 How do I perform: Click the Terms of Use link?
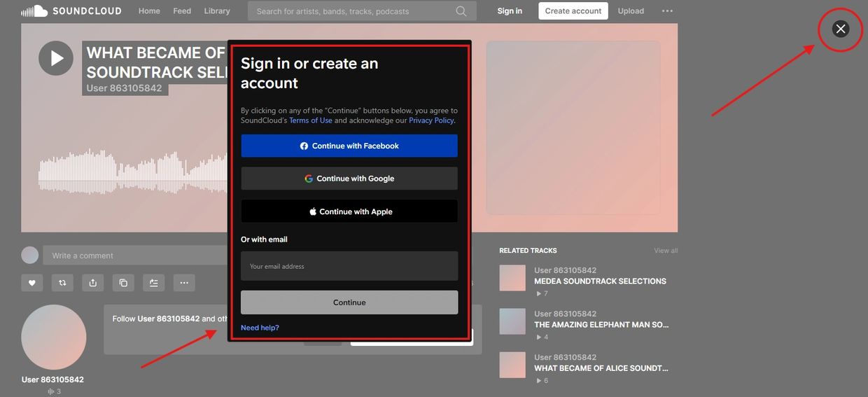(311, 120)
